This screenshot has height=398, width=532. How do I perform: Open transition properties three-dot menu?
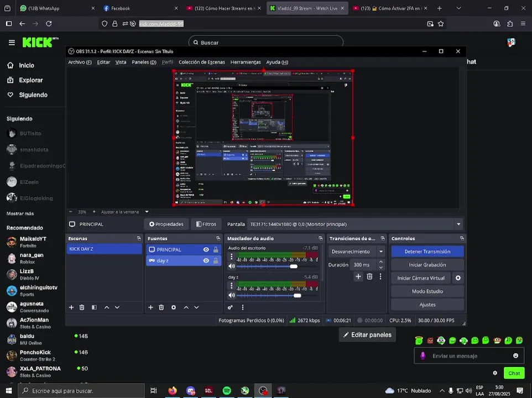coord(380,276)
